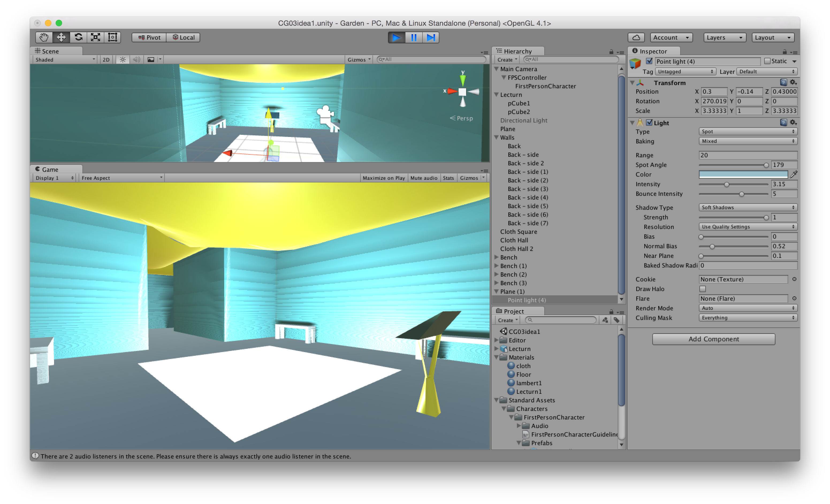The height and width of the screenshot is (504, 830).
Task: Click Maximize on Play button
Action: point(383,178)
